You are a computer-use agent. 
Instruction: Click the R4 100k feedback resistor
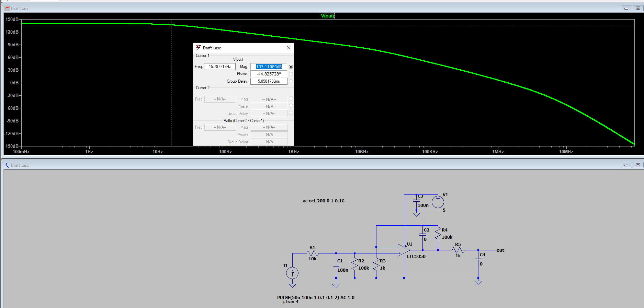pyautogui.click(x=438, y=233)
